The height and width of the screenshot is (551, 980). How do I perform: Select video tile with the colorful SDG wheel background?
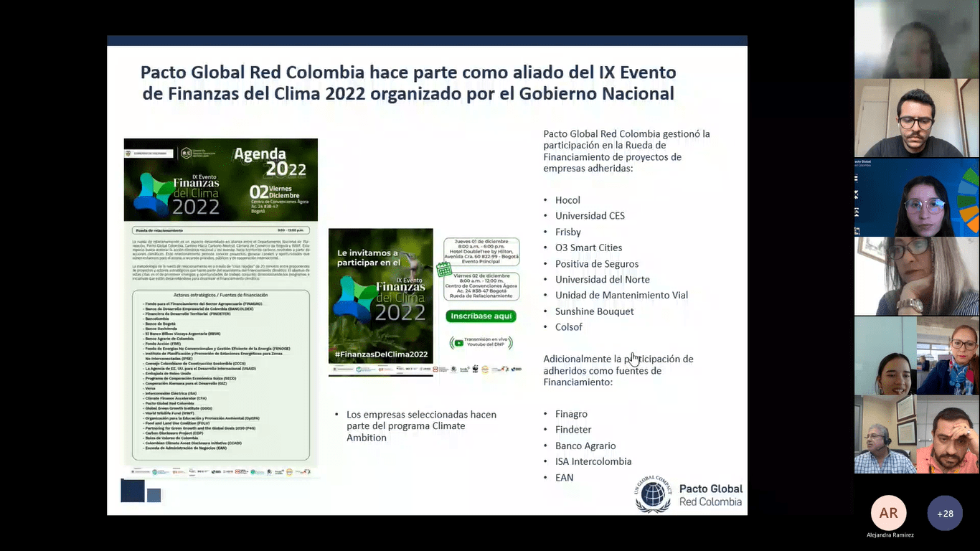click(916, 197)
